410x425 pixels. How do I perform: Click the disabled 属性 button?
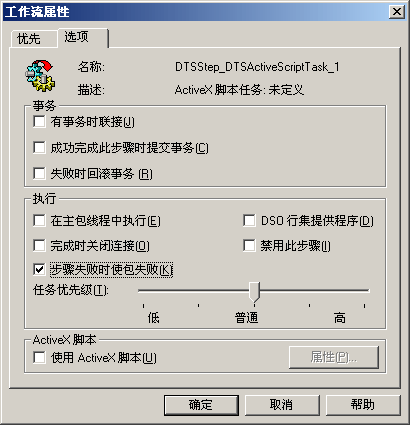pos(334,357)
